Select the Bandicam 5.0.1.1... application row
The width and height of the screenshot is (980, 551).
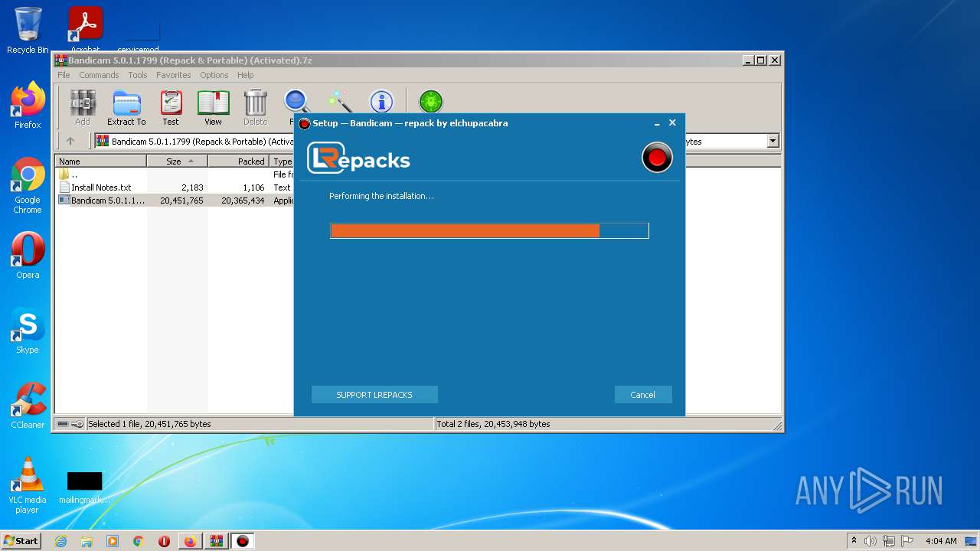coord(175,201)
